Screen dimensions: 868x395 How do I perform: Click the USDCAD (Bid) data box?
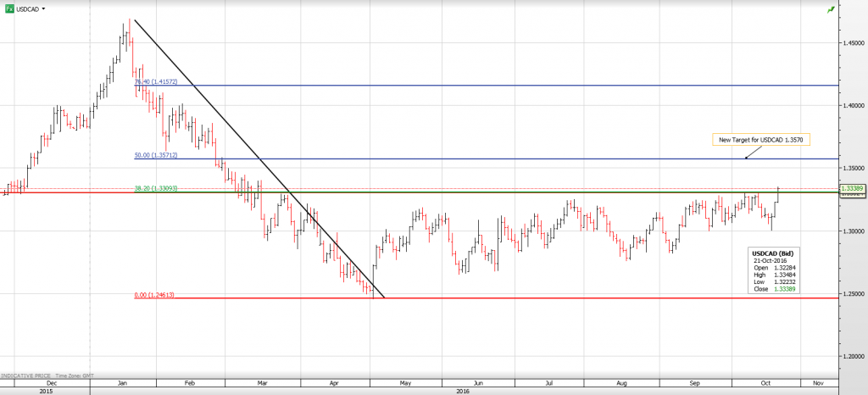(775, 271)
